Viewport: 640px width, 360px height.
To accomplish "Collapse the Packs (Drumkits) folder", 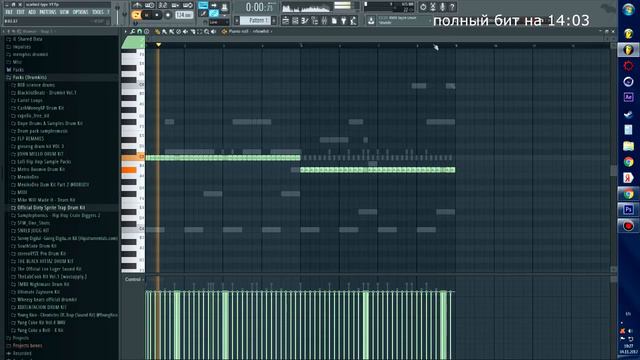I will [x=29, y=77].
